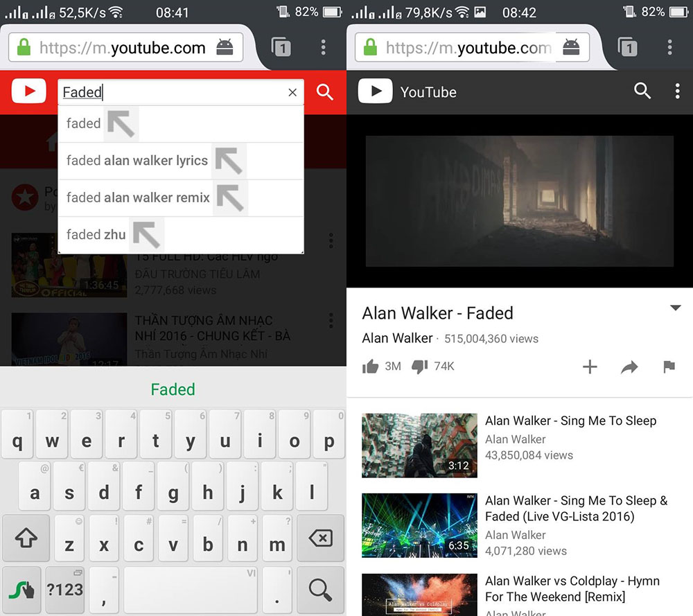Switch keyboard to numbers with ?123 key
The height and width of the screenshot is (616, 693).
click(65, 590)
